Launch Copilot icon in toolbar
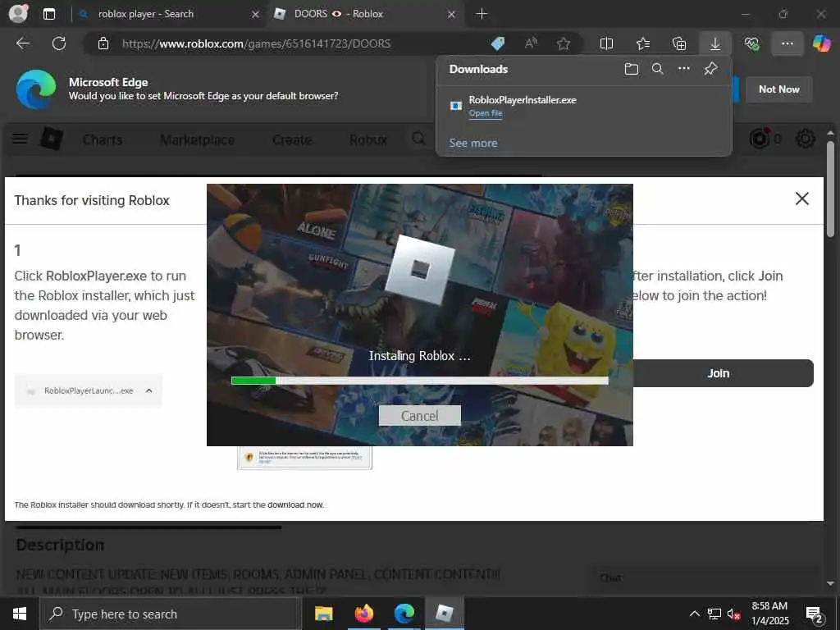Viewport: 840px width, 630px height. [821, 43]
